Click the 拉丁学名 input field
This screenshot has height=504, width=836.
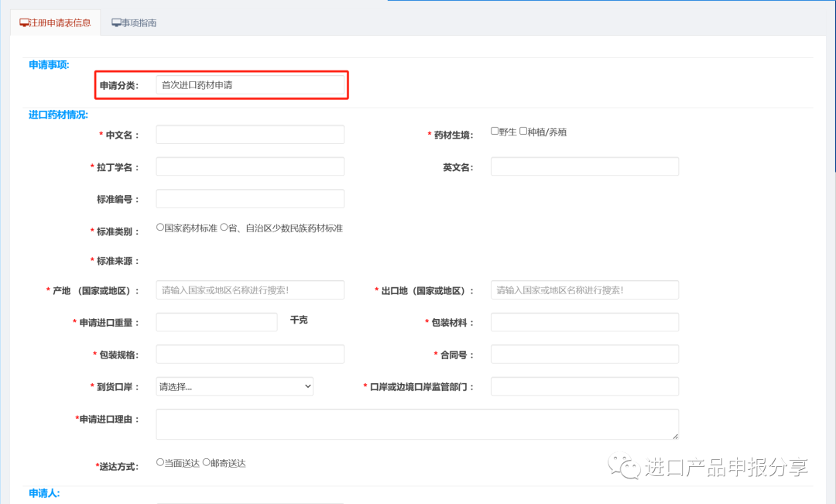(x=249, y=166)
